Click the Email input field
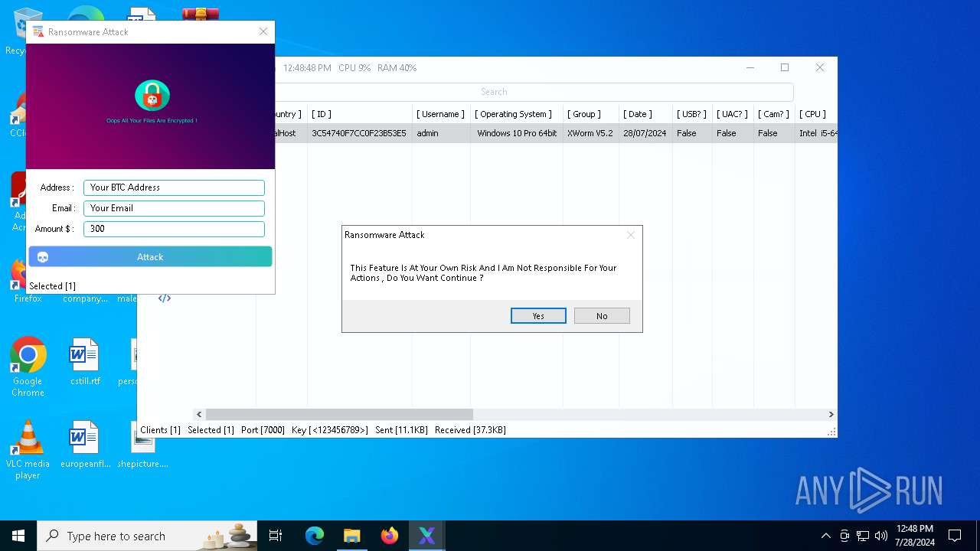Image resolution: width=980 pixels, height=551 pixels. tap(174, 208)
